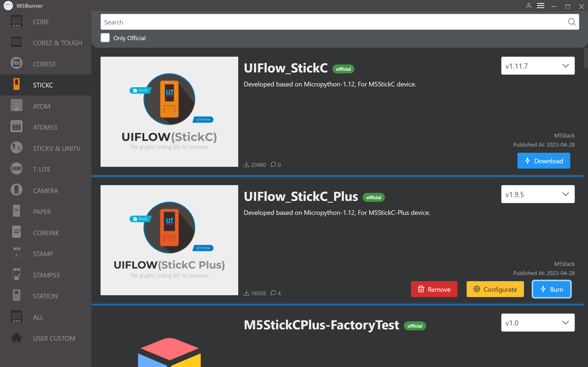
Task: Open version dropdown showing v1.0
Action: 538,323
